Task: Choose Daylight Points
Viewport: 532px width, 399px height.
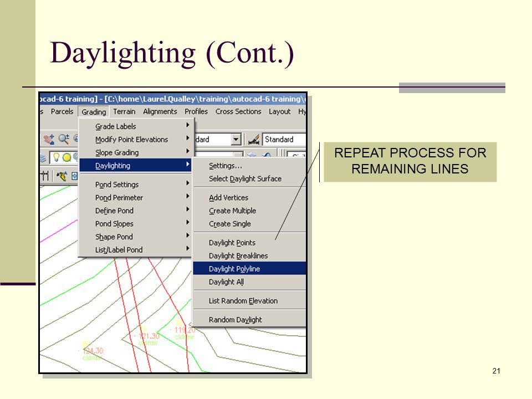Action: pos(250,243)
